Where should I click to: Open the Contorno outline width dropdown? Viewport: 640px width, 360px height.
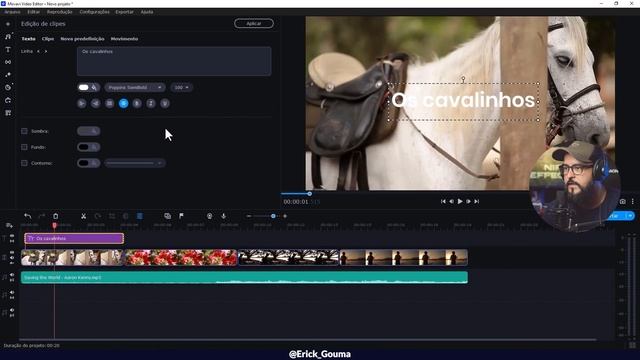[x=135, y=163]
